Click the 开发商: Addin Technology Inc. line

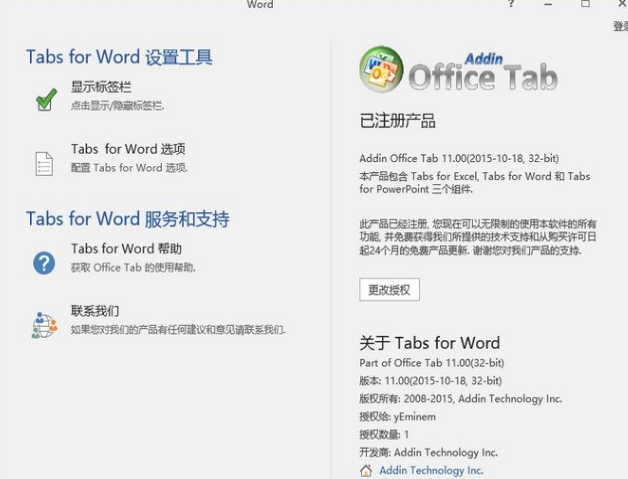[429, 453]
